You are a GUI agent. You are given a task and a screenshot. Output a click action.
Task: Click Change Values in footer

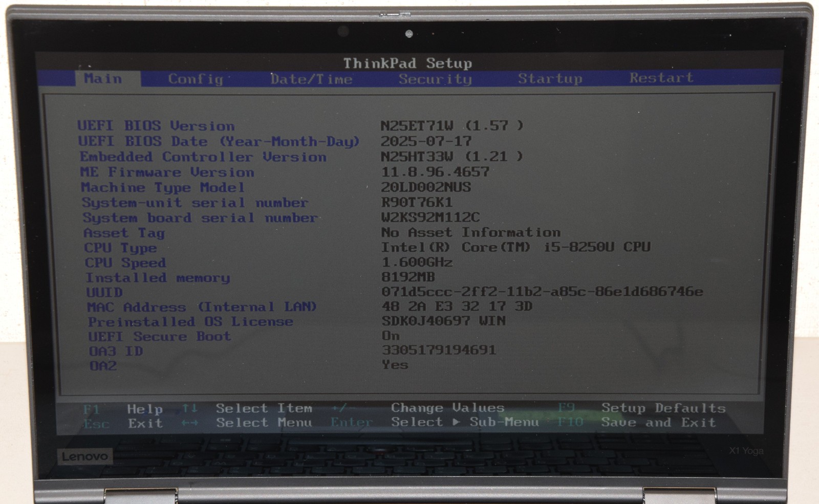[x=448, y=408]
